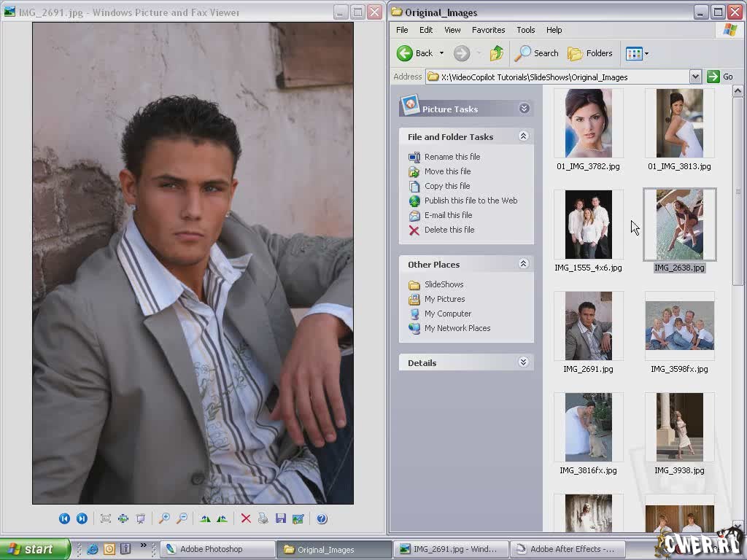
Task: Go to the previous image in viewer
Action: [64, 518]
